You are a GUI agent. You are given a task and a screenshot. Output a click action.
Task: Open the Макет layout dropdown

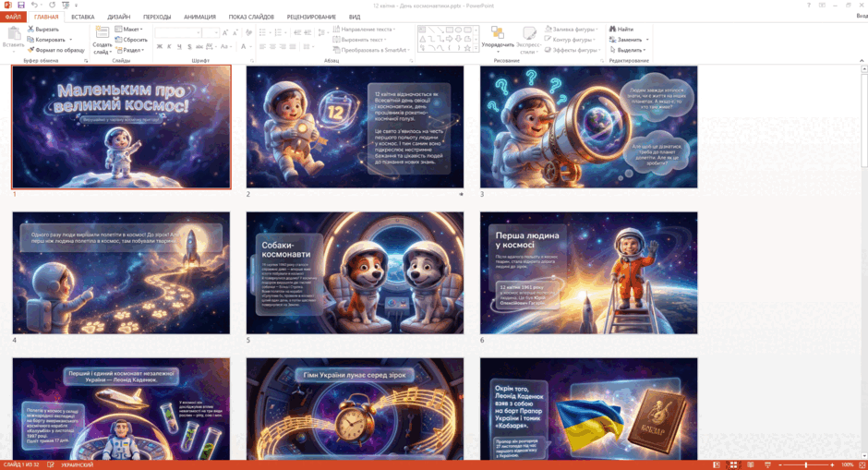129,29
